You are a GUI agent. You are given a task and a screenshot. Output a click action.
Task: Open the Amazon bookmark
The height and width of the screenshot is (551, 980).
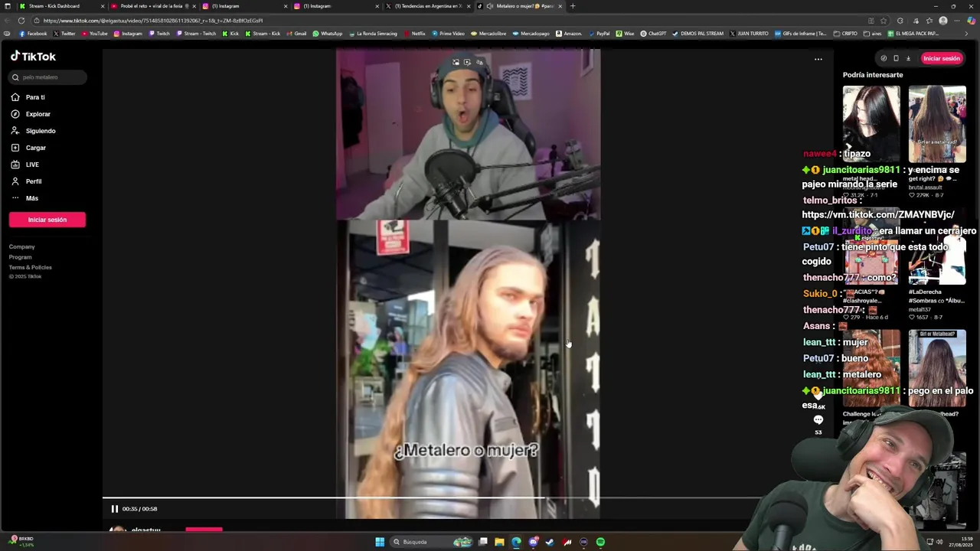(x=569, y=34)
